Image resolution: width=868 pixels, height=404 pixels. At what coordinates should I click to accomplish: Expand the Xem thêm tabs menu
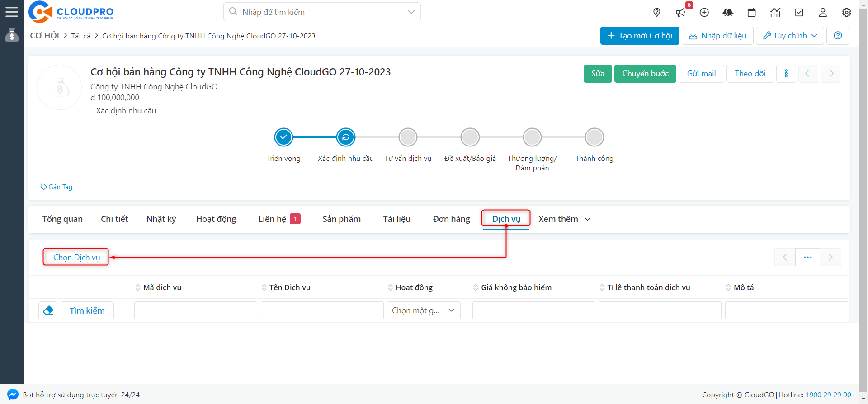pyautogui.click(x=565, y=219)
